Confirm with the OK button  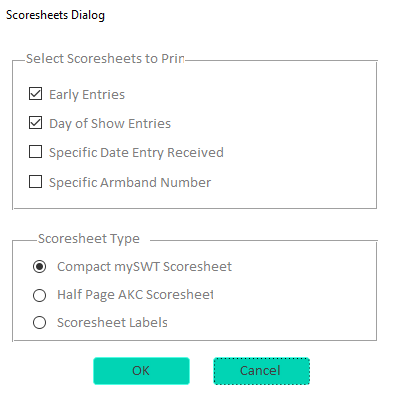(x=141, y=371)
